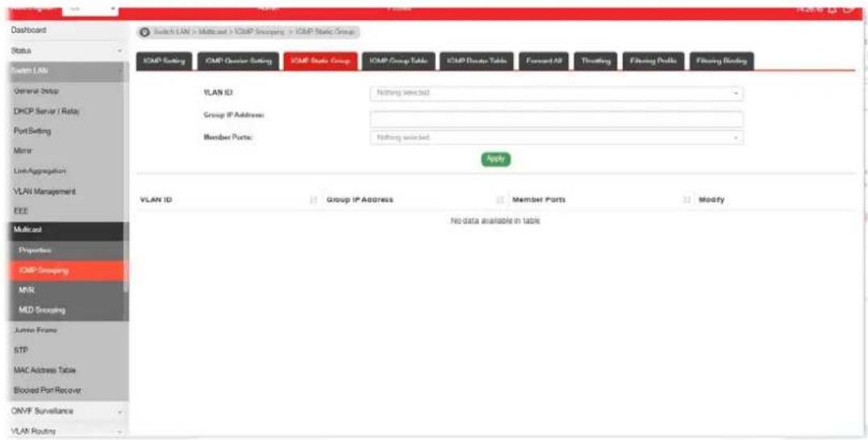Expand the ONVIF Surveillance sidebar section
Image resolution: width=868 pixels, height=440 pixels.
(x=66, y=411)
